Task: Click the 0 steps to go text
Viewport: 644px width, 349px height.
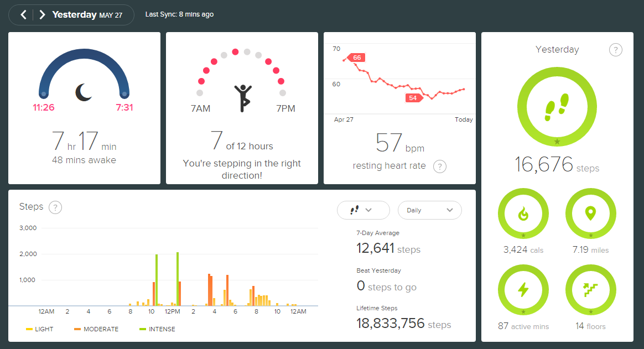Action: [387, 286]
